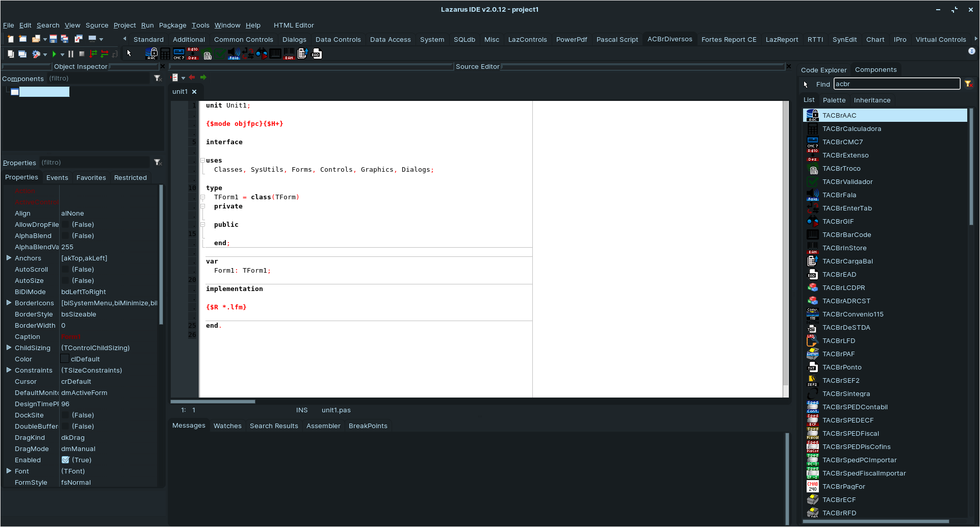Click the Step Into debug icon

(x=93, y=54)
